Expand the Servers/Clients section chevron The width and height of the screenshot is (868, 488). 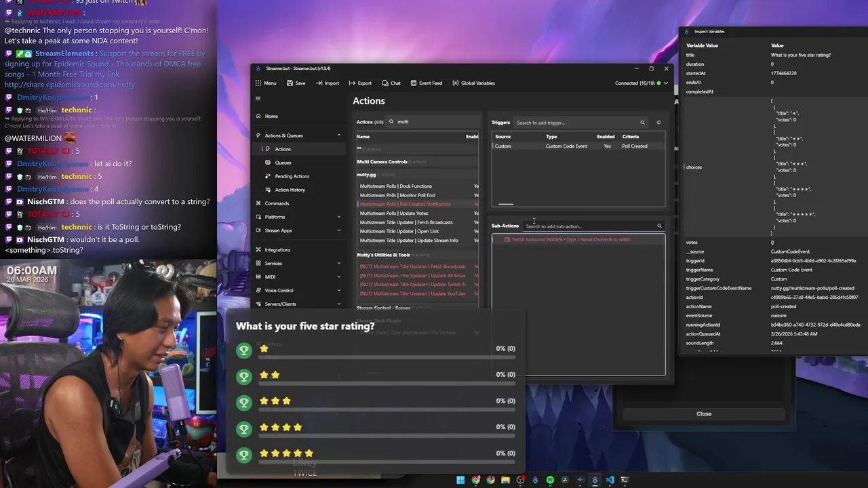coord(339,304)
